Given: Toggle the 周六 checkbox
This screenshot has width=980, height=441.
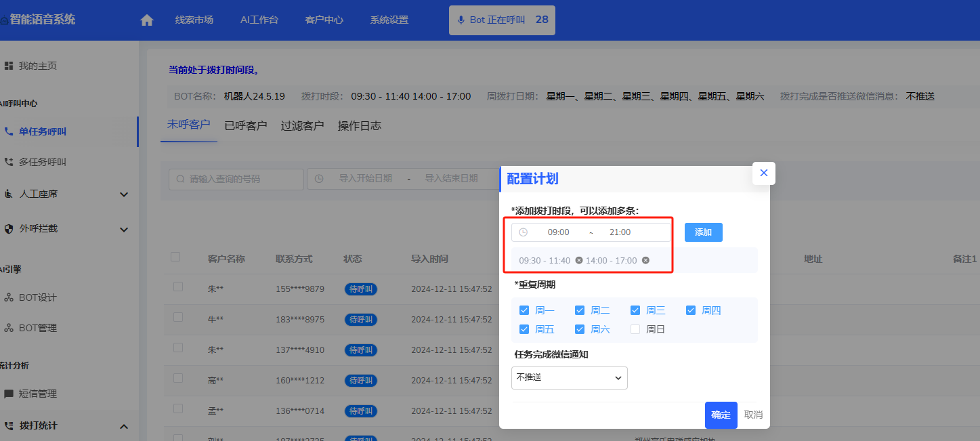Looking at the screenshot, I should (x=580, y=329).
